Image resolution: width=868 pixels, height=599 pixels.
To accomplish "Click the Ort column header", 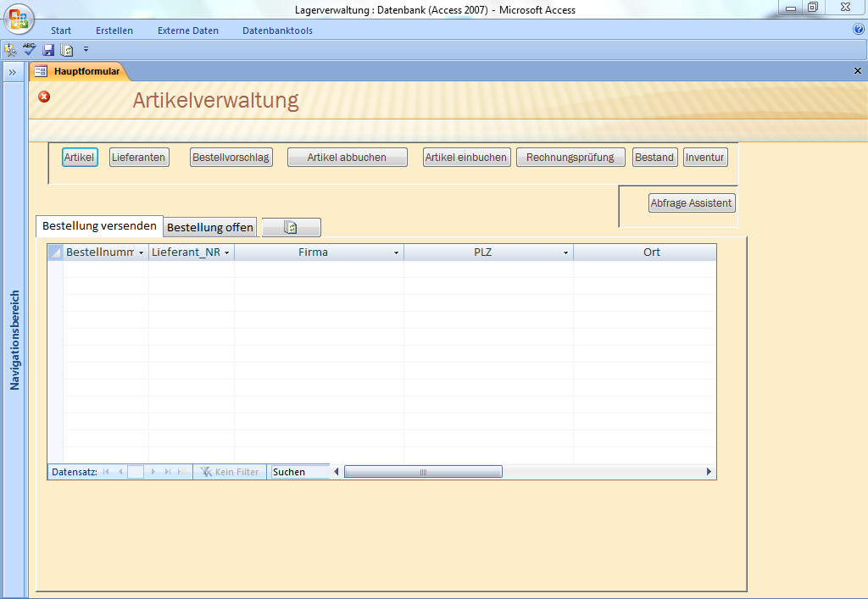I will coord(645,252).
